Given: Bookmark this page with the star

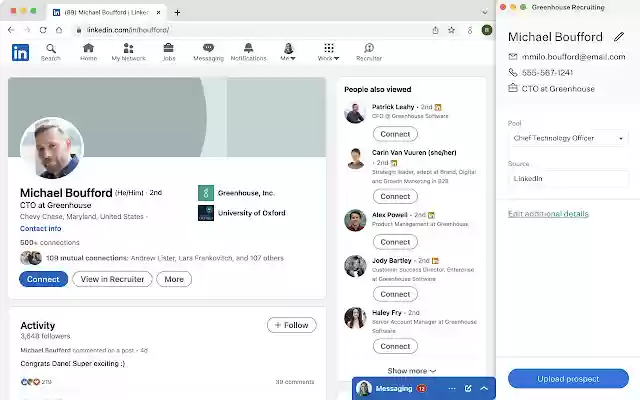Looking at the screenshot, I should pyautogui.click(x=451, y=30).
